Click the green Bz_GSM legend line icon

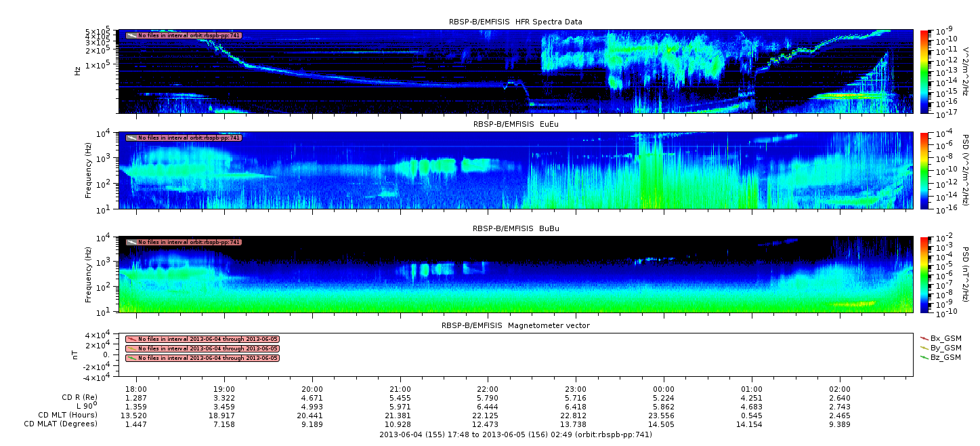click(924, 357)
